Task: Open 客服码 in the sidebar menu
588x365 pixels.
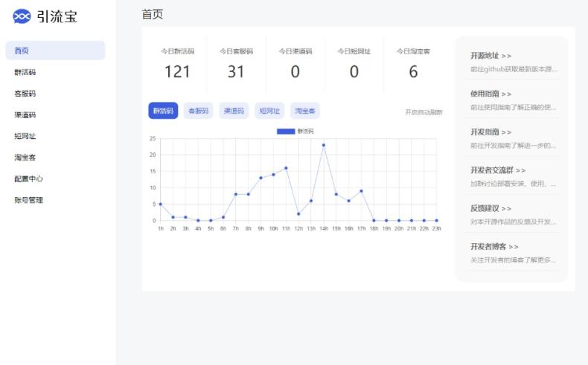Action: click(25, 94)
